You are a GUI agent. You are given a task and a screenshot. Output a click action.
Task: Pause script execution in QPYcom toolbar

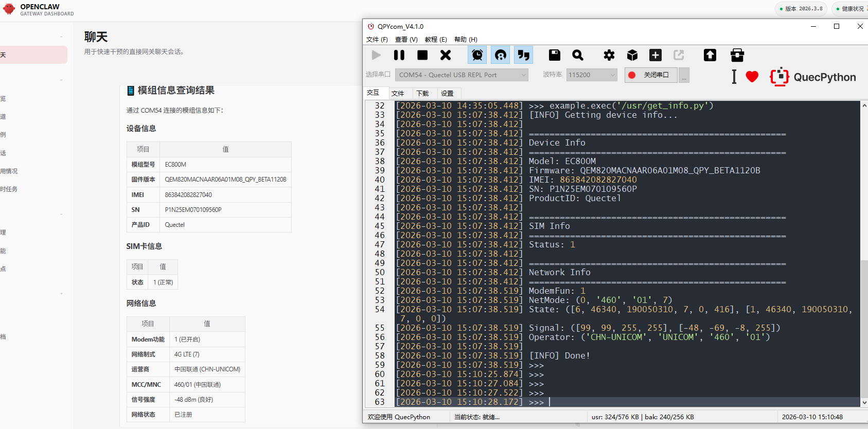pos(399,55)
